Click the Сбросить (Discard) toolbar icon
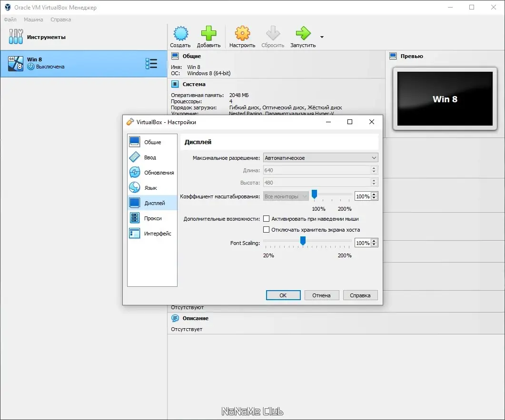This screenshot has width=505, height=420. click(273, 33)
